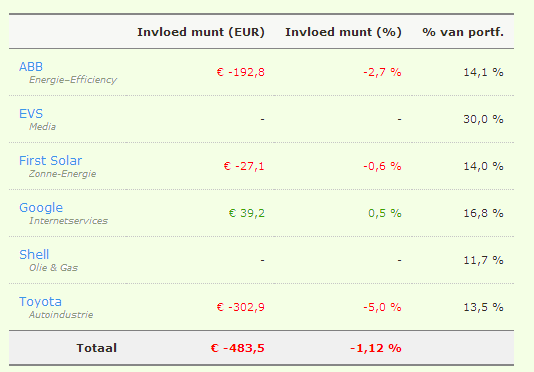The width and height of the screenshot is (534, 372).
Task: Click the % van portf. column header
Action: [x=463, y=32]
